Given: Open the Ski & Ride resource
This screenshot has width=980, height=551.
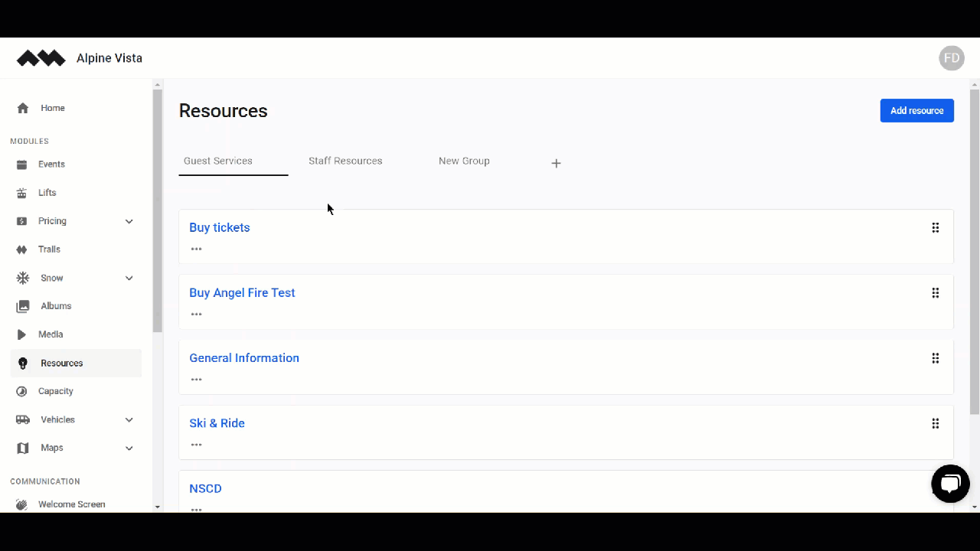Looking at the screenshot, I should coord(217,423).
